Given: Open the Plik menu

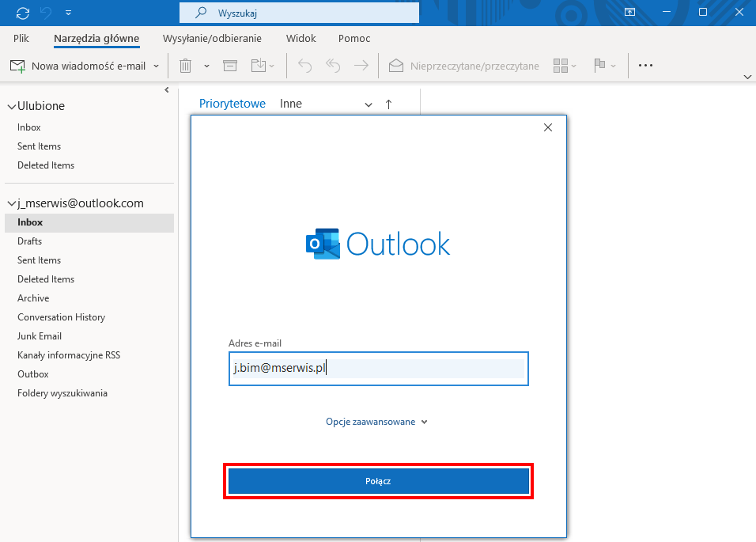Looking at the screenshot, I should click(21, 38).
